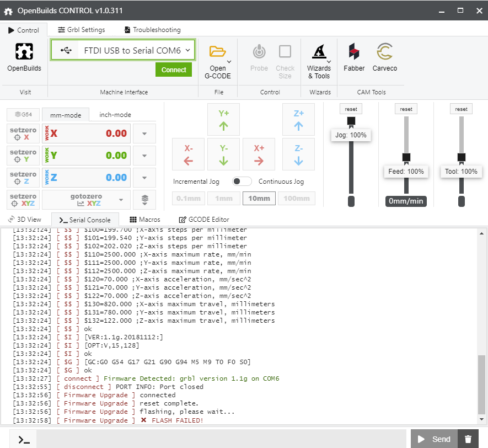Launch Carveco CAM tool
Screen dimensions: 488x448
[384, 51]
